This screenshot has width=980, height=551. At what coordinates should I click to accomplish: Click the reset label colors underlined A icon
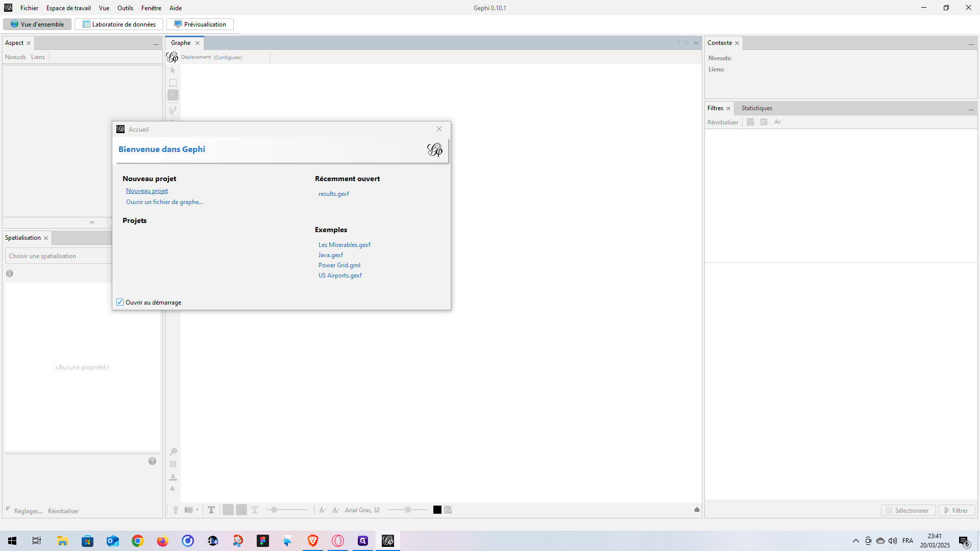pyautogui.click(x=173, y=477)
